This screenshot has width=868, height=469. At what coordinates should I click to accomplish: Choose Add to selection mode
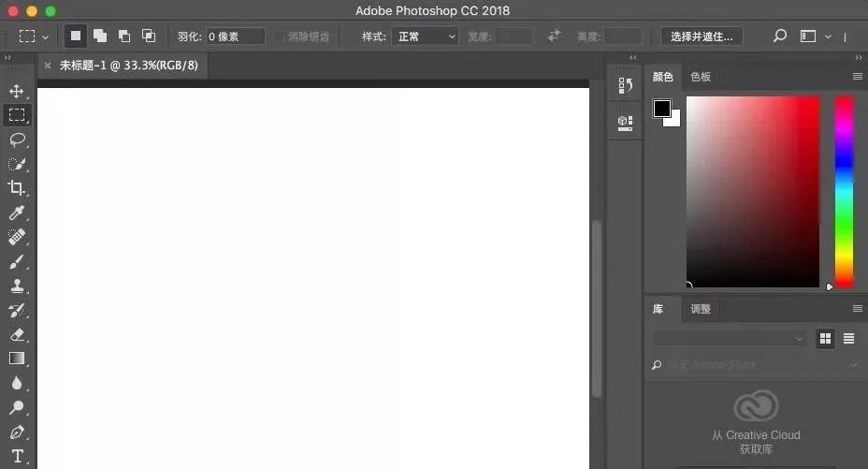pos(100,36)
